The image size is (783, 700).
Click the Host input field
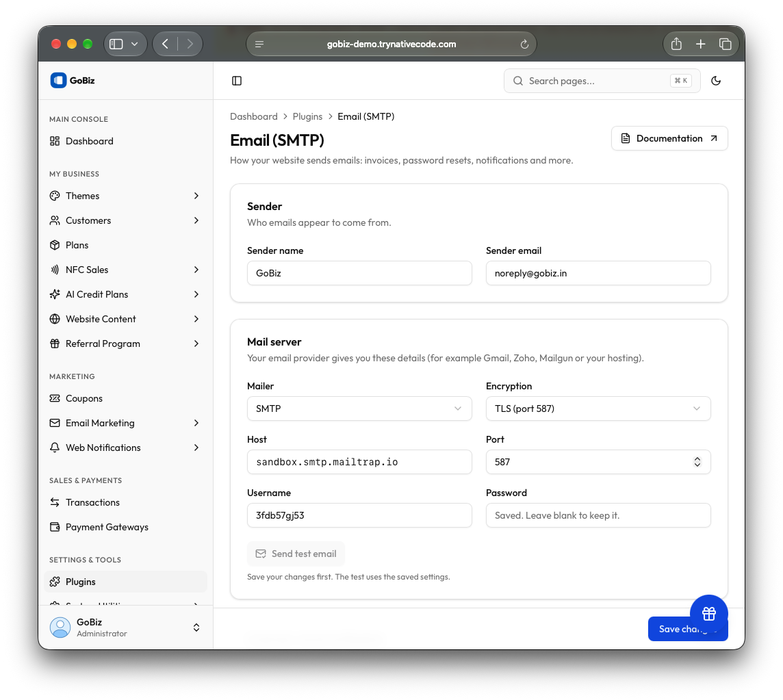tap(359, 462)
